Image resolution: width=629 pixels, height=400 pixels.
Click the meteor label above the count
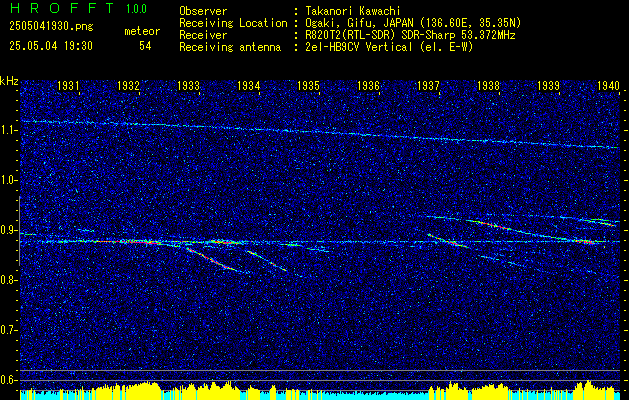142,31
